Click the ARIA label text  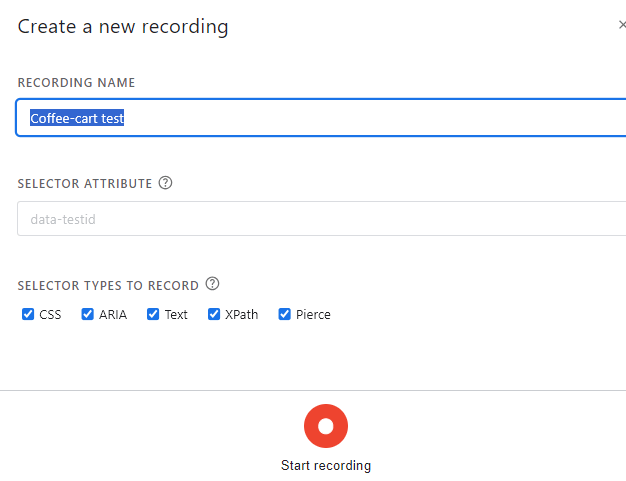tap(113, 315)
